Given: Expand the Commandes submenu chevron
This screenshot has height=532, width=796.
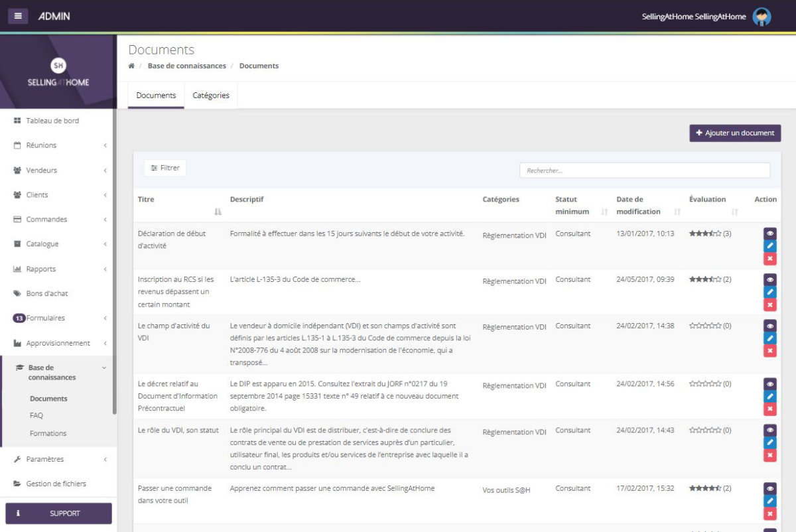Looking at the screenshot, I should [105, 220].
